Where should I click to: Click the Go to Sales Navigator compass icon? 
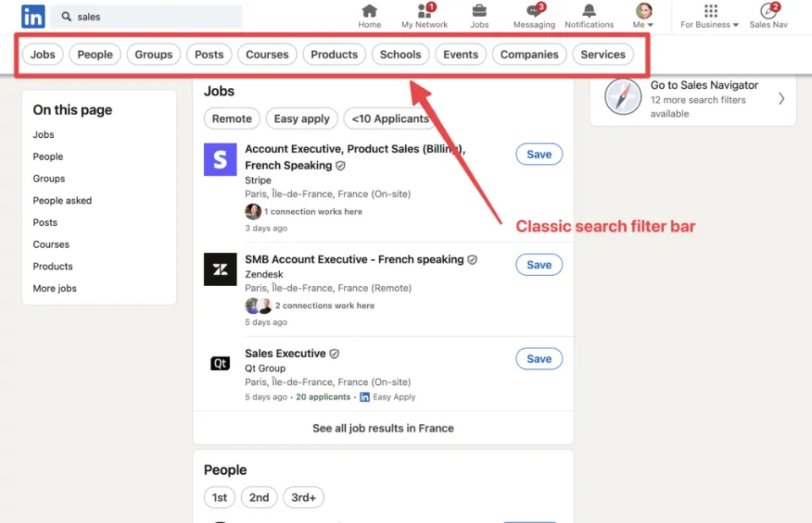pos(623,97)
